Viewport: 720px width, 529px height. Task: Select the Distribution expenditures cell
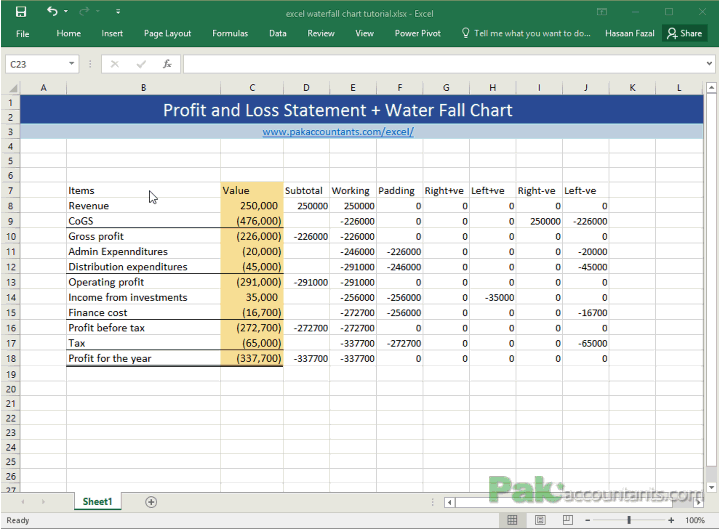pos(143,267)
